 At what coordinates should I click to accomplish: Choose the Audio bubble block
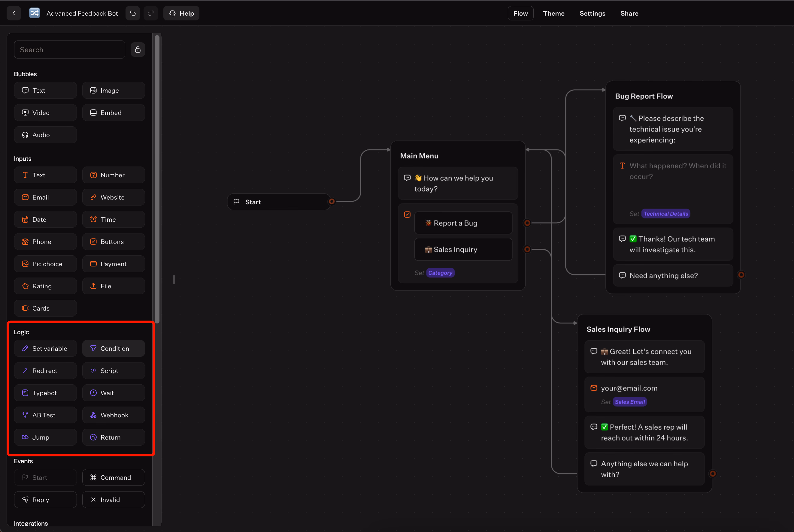pos(45,135)
